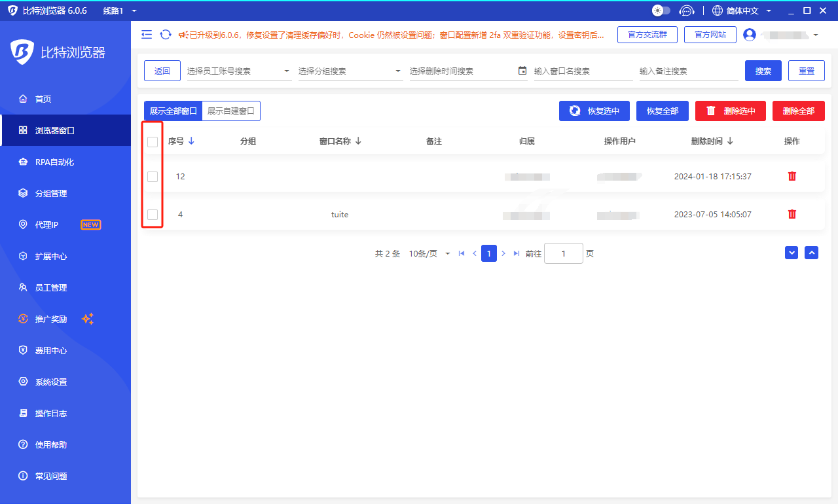Sort by 序号 column arrow

coord(191,141)
